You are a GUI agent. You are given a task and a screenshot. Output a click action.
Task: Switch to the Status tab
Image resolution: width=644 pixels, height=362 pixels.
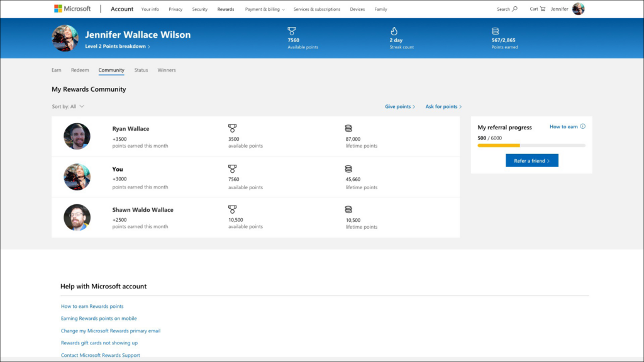click(x=141, y=70)
